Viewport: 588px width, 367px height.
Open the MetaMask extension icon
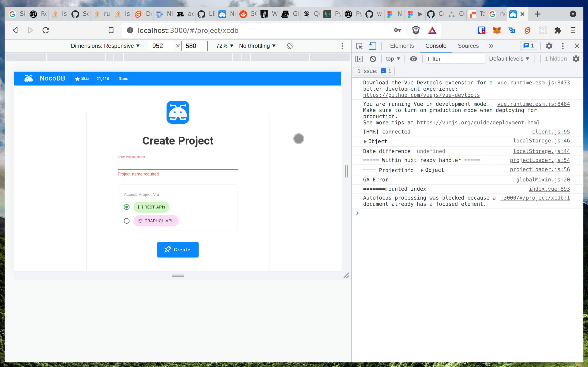coord(497,30)
